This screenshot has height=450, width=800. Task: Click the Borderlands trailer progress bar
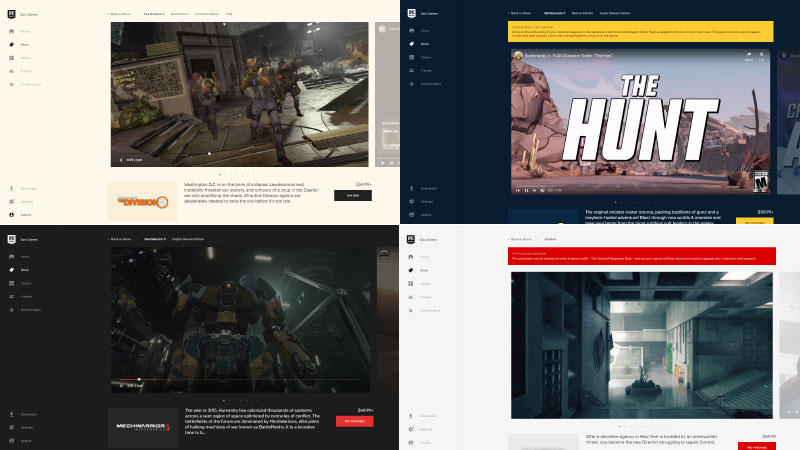640,186
